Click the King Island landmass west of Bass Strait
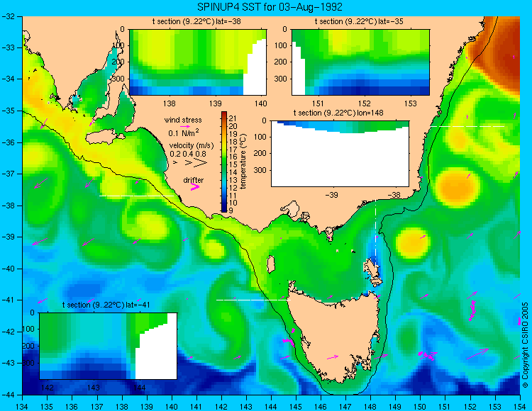 270,264
